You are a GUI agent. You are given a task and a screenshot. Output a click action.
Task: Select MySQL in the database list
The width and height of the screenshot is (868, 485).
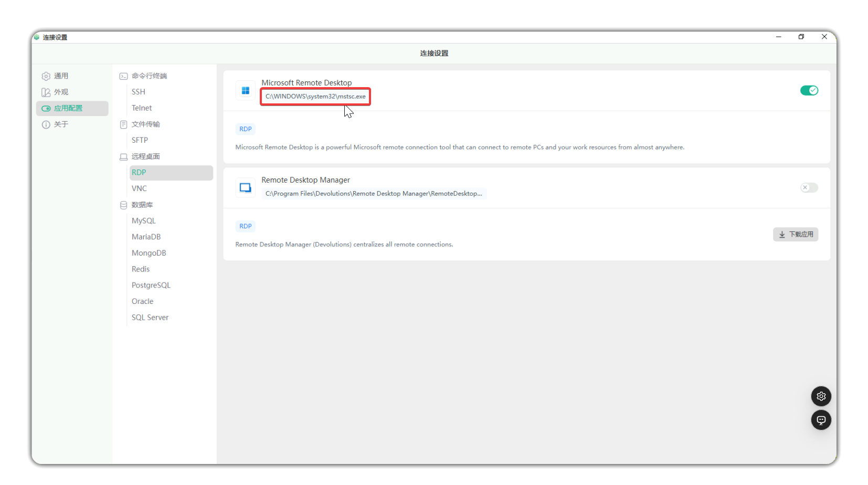pyautogui.click(x=144, y=221)
